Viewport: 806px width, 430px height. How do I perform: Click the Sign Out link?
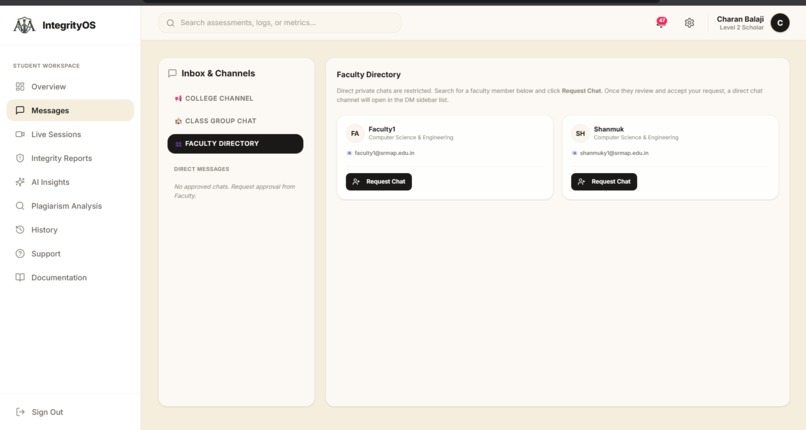[40, 412]
